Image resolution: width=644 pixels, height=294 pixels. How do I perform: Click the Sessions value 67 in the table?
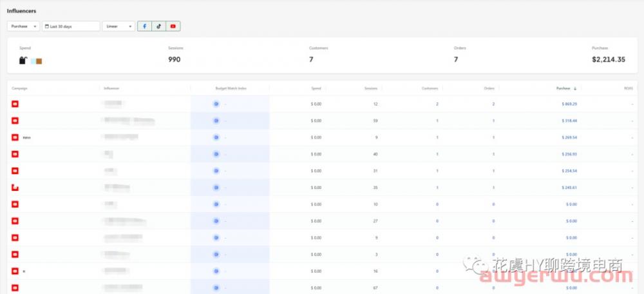(375, 288)
